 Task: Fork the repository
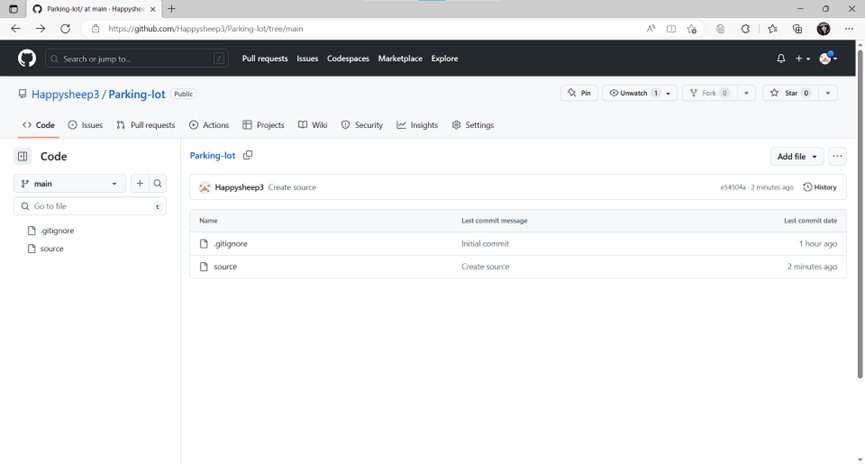pos(710,93)
